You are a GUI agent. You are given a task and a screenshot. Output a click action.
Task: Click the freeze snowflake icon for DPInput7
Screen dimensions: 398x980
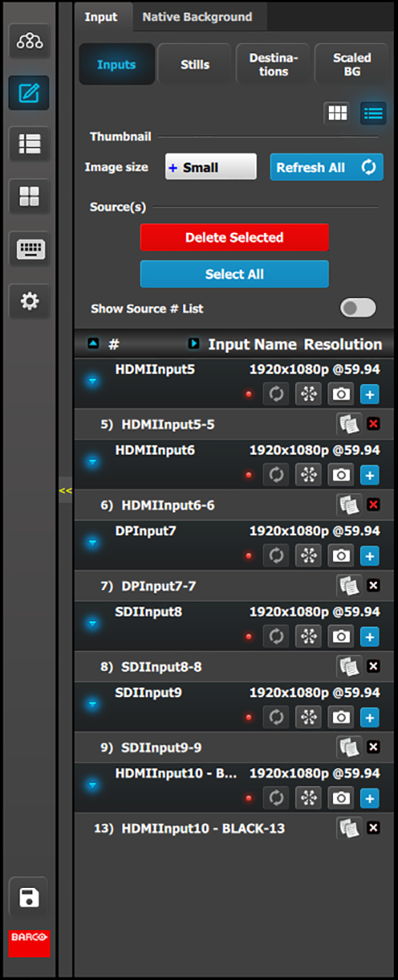[309, 555]
